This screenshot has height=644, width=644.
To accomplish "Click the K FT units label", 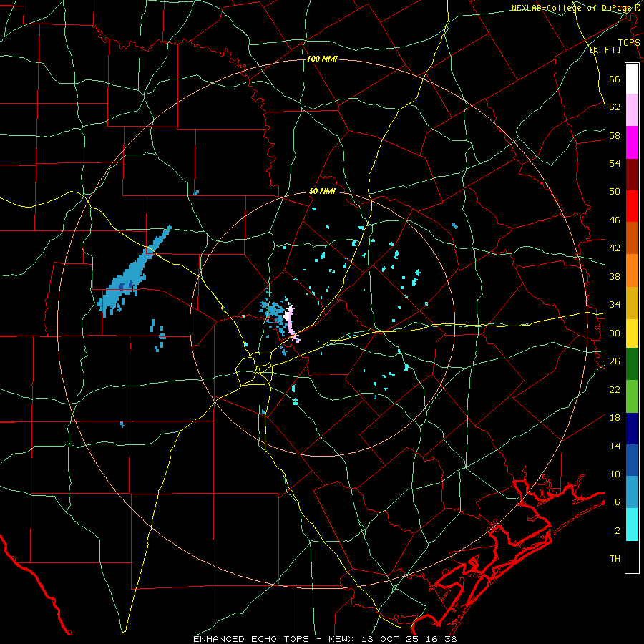I will coord(605,49).
